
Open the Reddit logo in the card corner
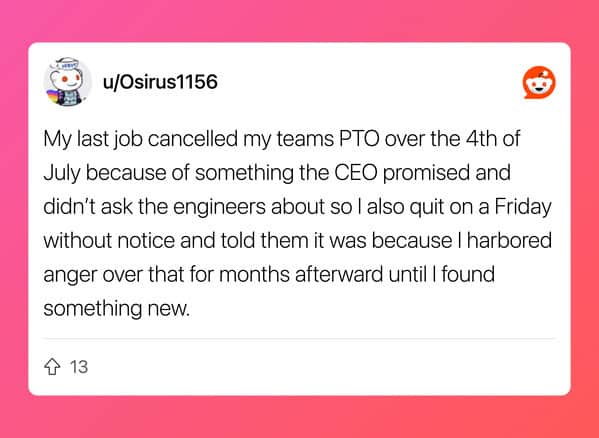(x=539, y=83)
